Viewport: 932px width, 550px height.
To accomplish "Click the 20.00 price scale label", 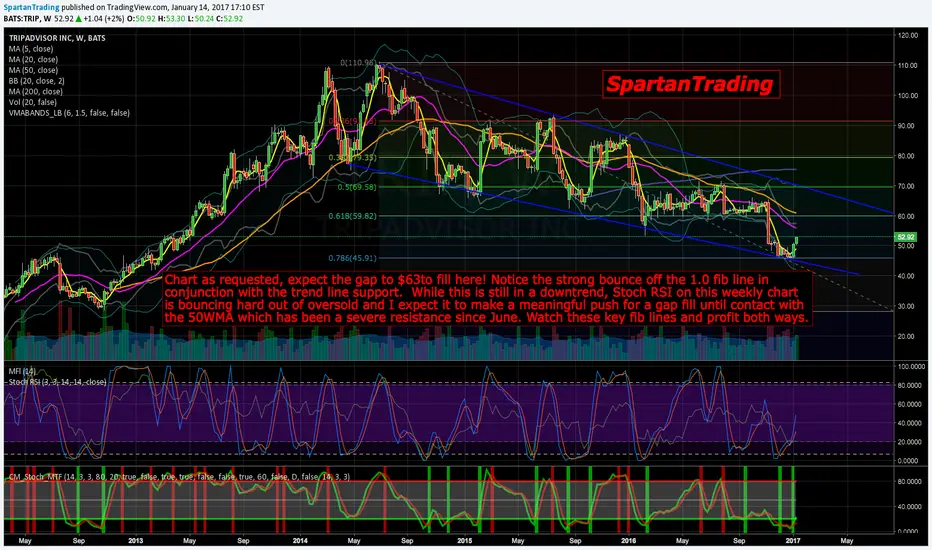I will (908, 337).
